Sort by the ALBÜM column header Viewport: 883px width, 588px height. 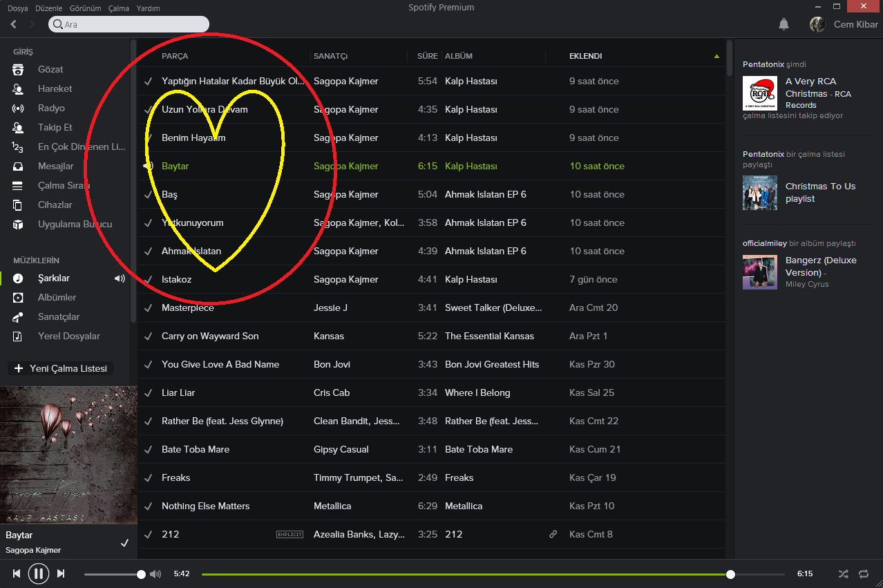click(x=459, y=56)
